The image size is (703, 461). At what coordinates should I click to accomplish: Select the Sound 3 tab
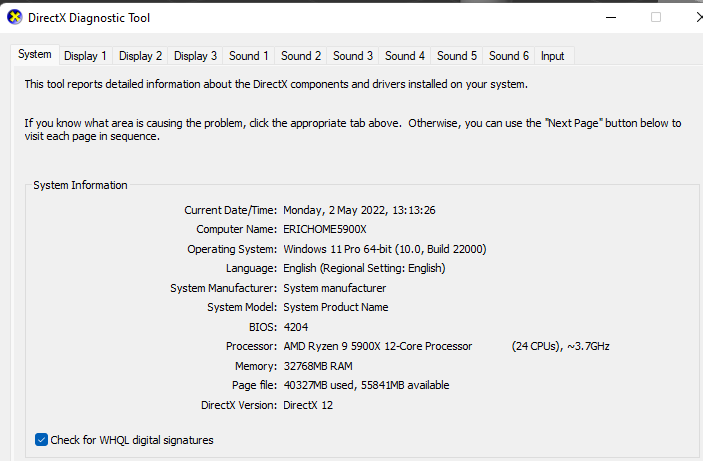coord(353,56)
